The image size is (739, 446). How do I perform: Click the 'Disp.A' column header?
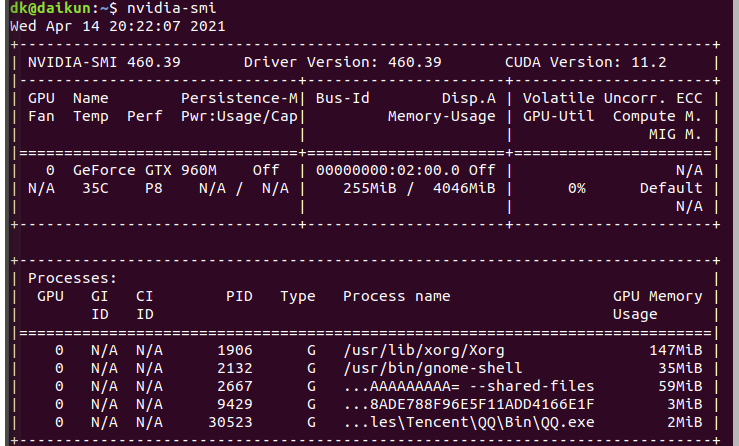click(469, 98)
